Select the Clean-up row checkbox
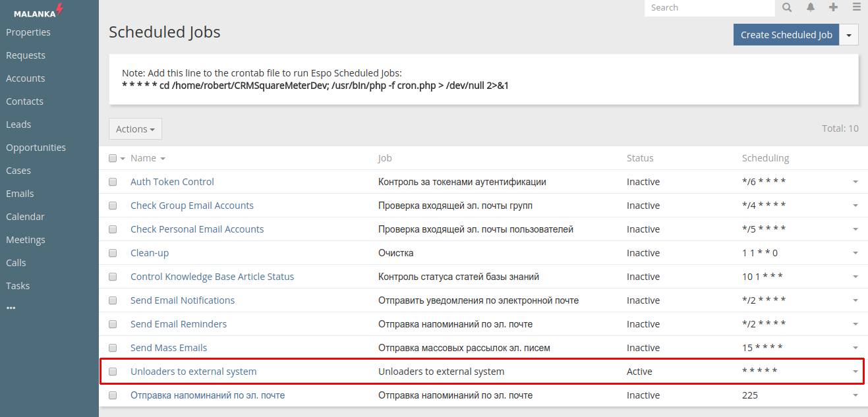This screenshot has width=868, height=417. 113,253
